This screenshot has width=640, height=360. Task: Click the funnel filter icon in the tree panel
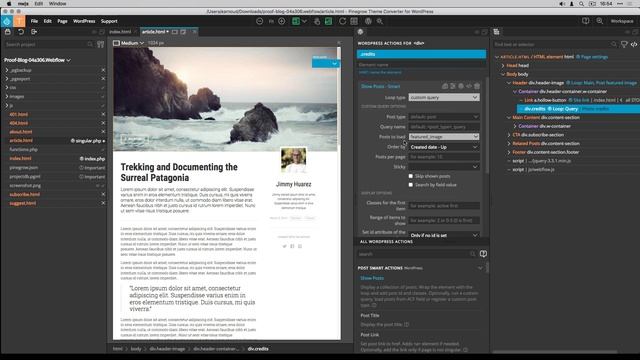click(624, 44)
